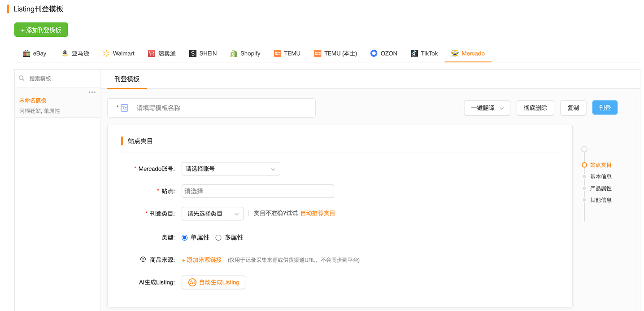Click the help icon beside 商品来源
Viewport: 644px width, 311px height.
(143, 259)
